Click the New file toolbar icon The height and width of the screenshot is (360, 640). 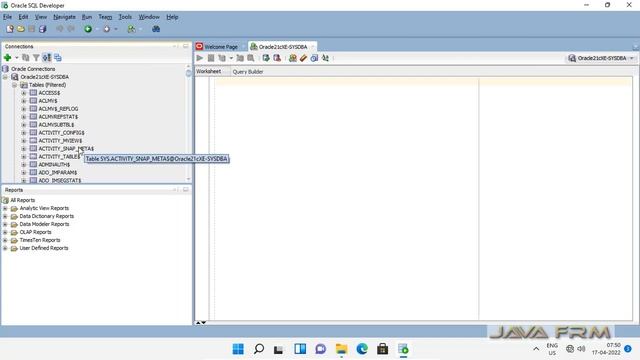coord(10,29)
